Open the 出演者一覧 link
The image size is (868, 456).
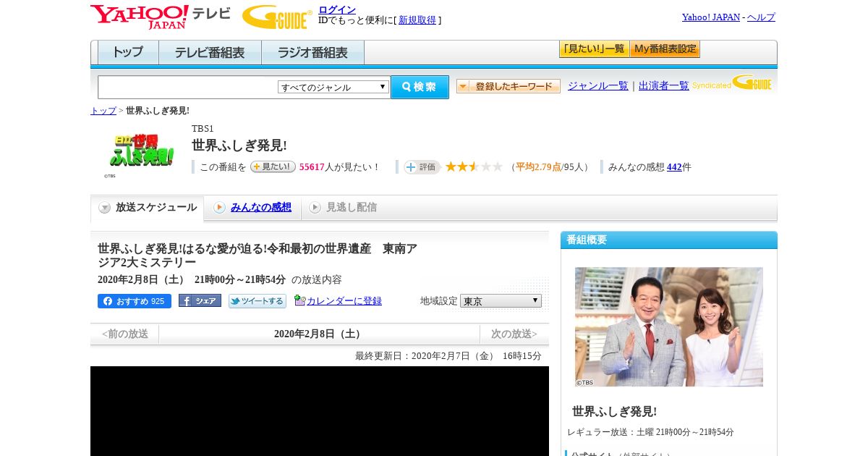coord(664,86)
